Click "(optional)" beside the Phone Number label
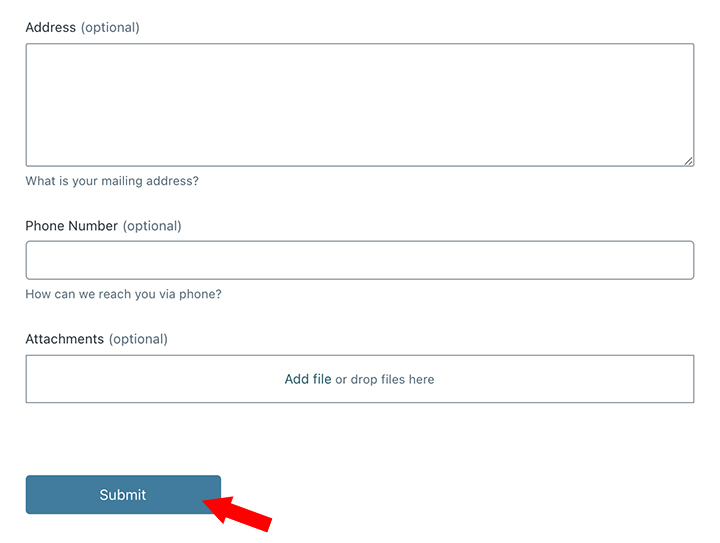This screenshot has height=543, width=720. point(152,226)
